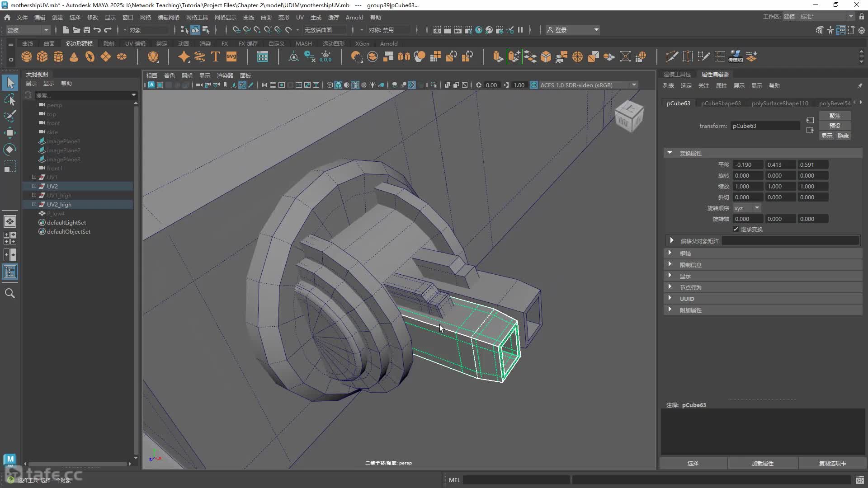The image size is (868, 488).
Task: Select the Paint Selection brush tool
Action: click(x=10, y=116)
